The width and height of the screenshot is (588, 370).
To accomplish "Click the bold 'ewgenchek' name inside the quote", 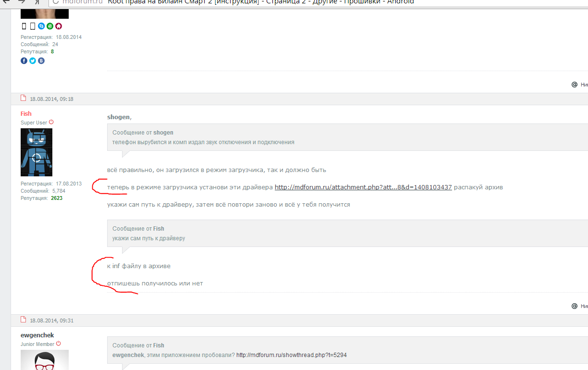I will [x=129, y=355].
